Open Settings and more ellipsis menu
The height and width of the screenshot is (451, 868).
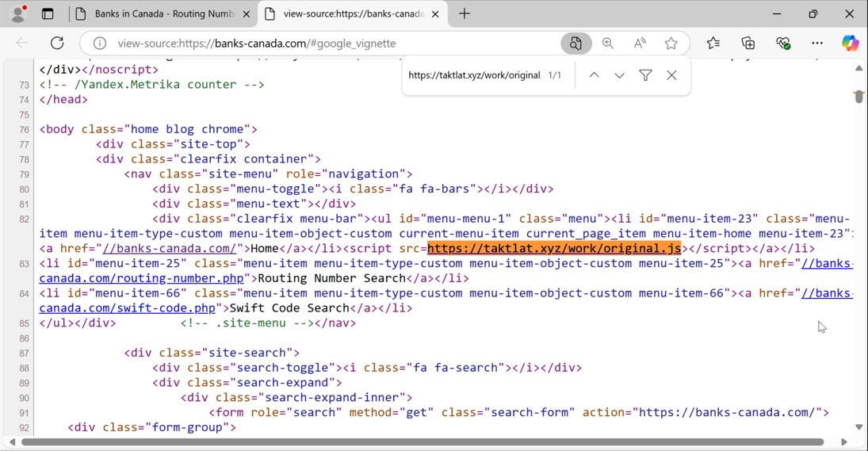click(x=817, y=43)
